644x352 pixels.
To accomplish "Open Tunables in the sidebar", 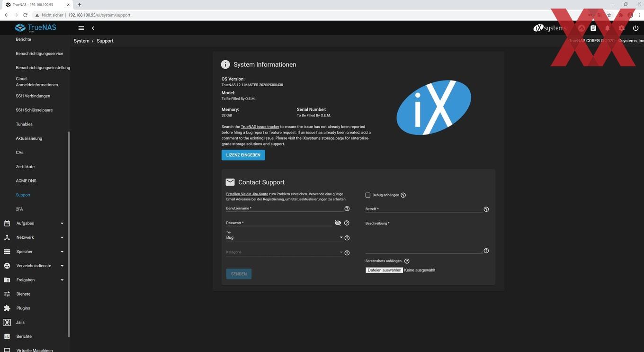I will pos(24,124).
